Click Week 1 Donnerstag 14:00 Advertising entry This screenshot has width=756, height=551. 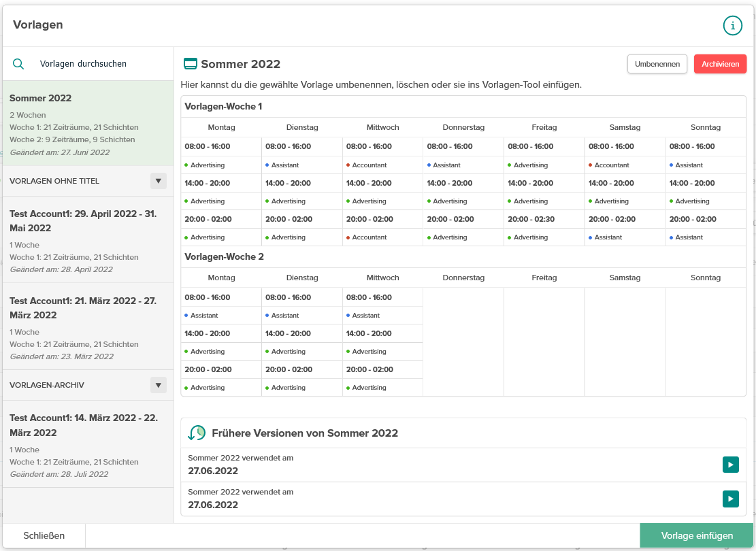[447, 201]
